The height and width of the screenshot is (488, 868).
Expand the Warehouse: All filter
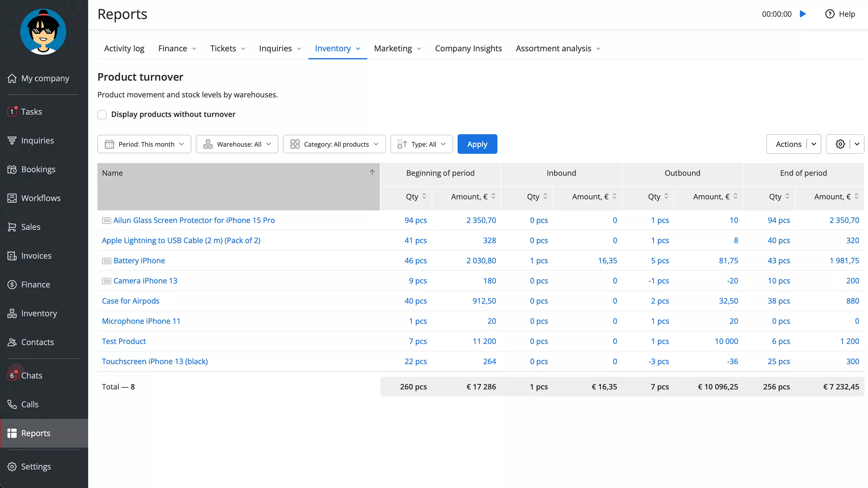pos(237,144)
